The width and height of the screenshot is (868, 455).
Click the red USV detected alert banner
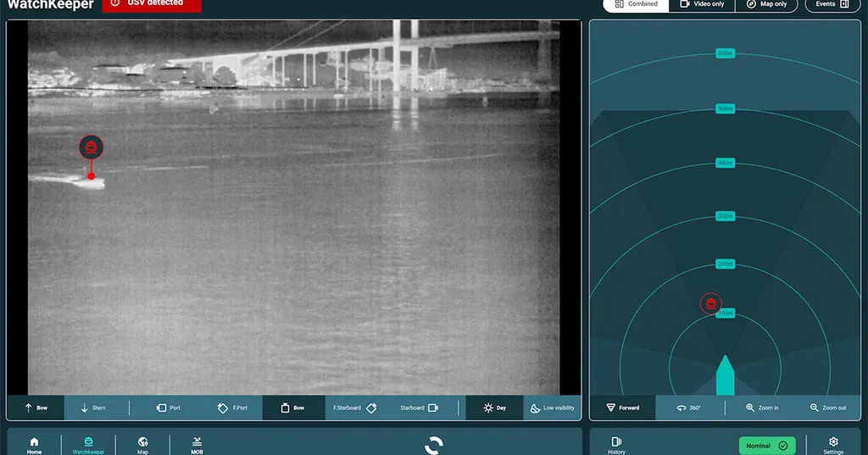pyautogui.click(x=152, y=4)
